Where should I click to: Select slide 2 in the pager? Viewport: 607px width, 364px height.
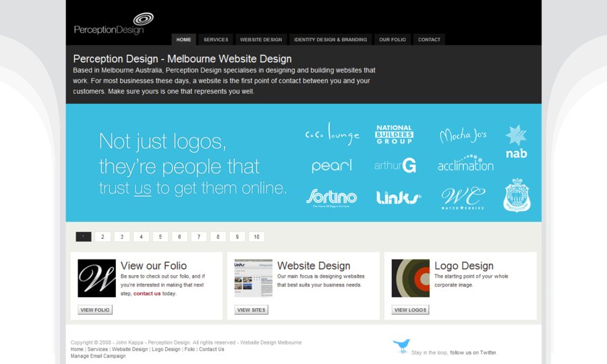tap(103, 237)
